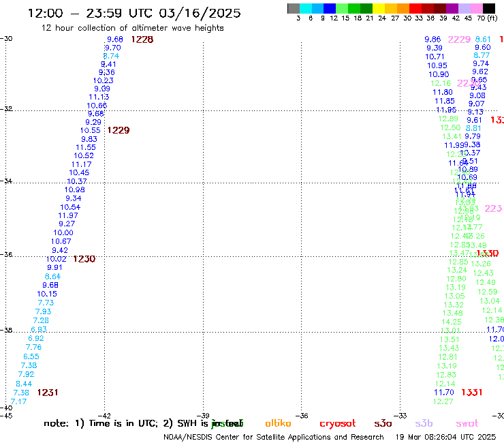Click the -39 longitude axis label

coord(203,416)
